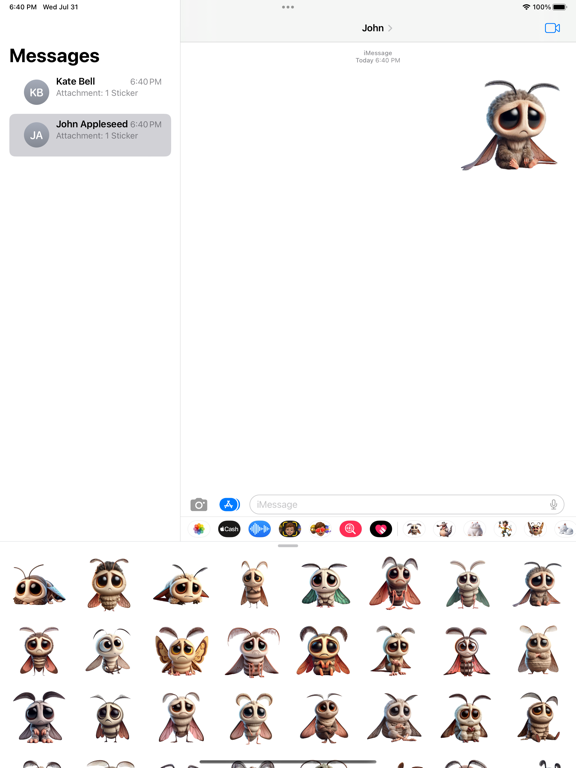This screenshot has height=768, width=576.
Task: Open the blue audio message waveform app
Action: (x=260, y=529)
